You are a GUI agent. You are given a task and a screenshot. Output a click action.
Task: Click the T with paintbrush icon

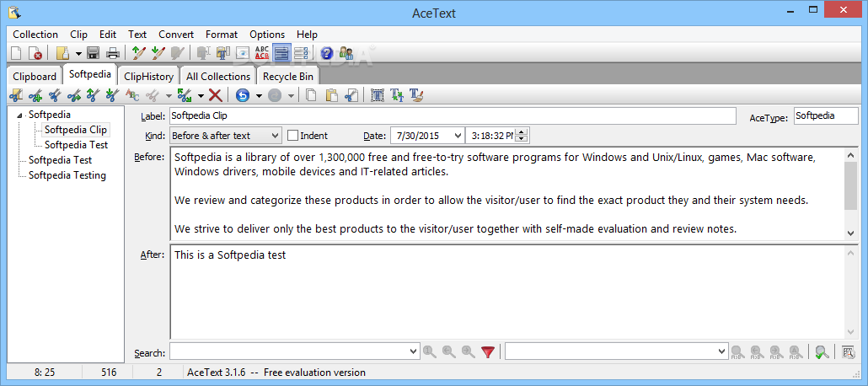(x=416, y=95)
